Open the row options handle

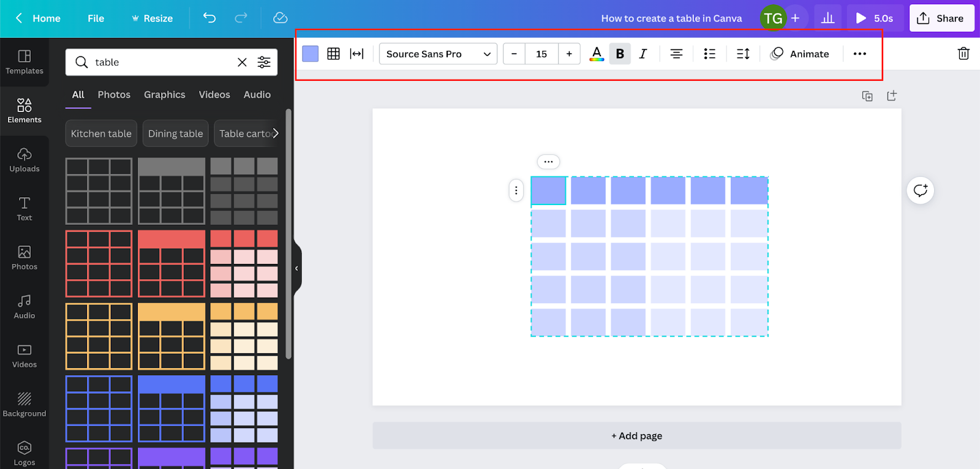[x=516, y=190]
